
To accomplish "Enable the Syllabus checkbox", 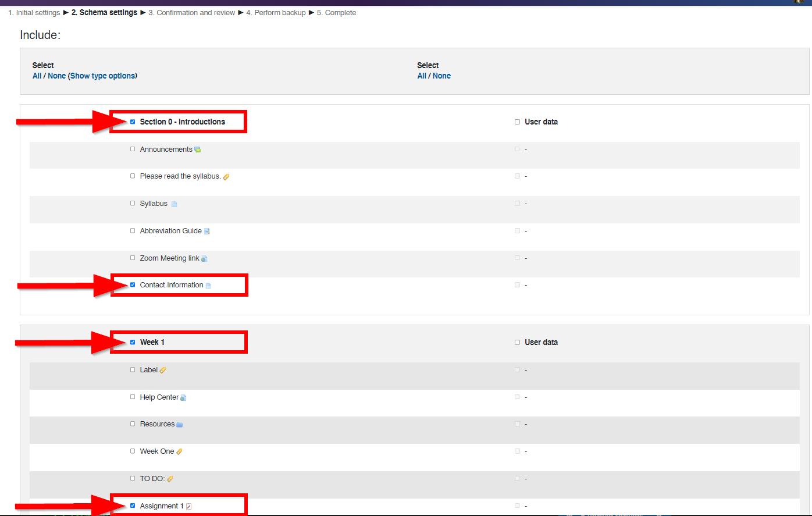I will coord(133,203).
